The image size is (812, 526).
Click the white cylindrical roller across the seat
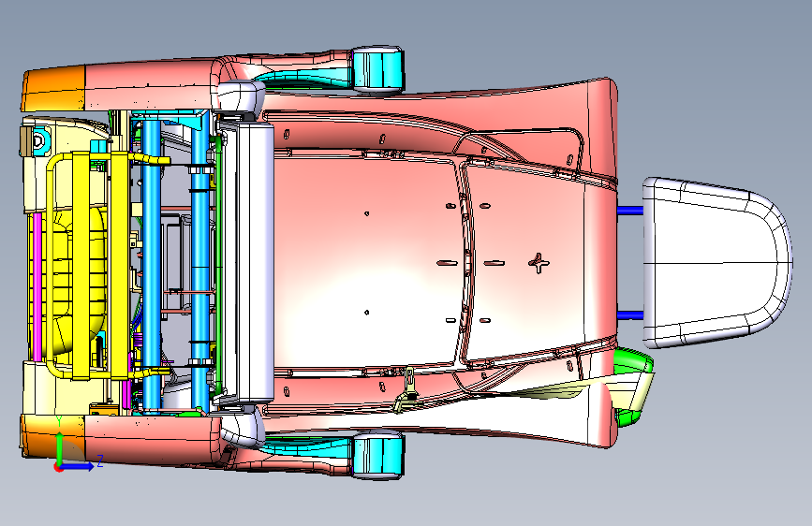pos(247,263)
